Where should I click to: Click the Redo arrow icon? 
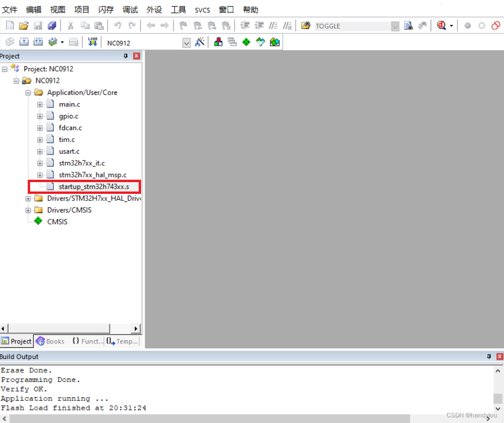click(x=132, y=26)
